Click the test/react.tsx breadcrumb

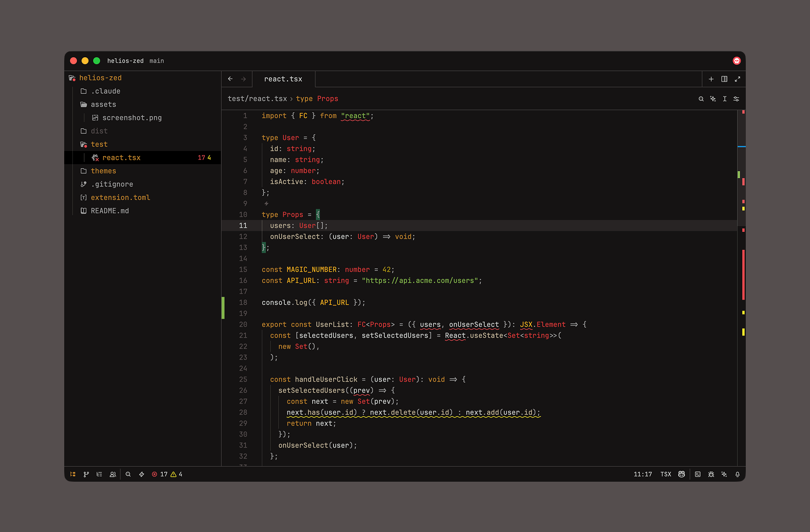coord(257,99)
